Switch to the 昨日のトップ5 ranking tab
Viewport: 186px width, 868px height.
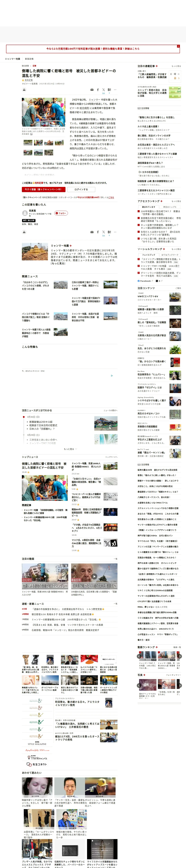coord(170,207)
